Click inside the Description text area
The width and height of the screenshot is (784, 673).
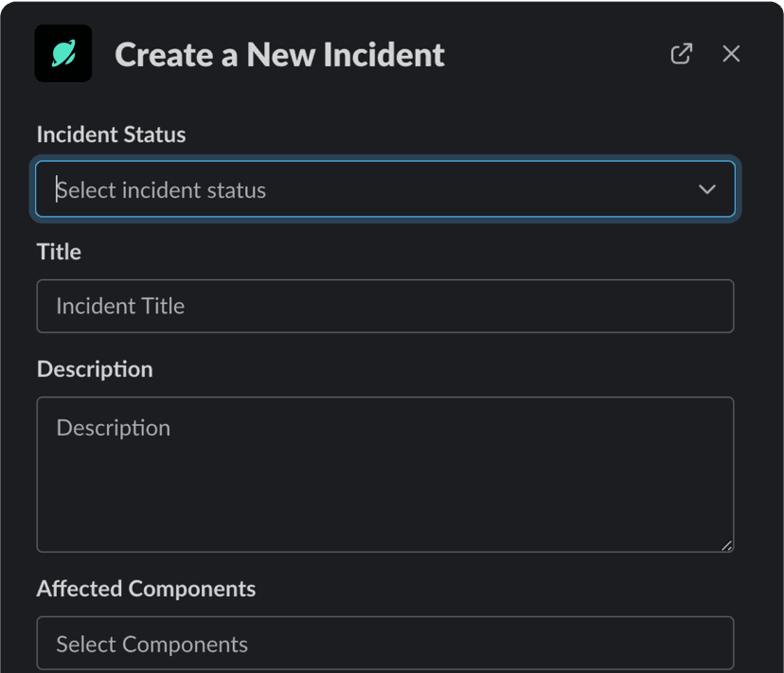click(x=385, y=474)
